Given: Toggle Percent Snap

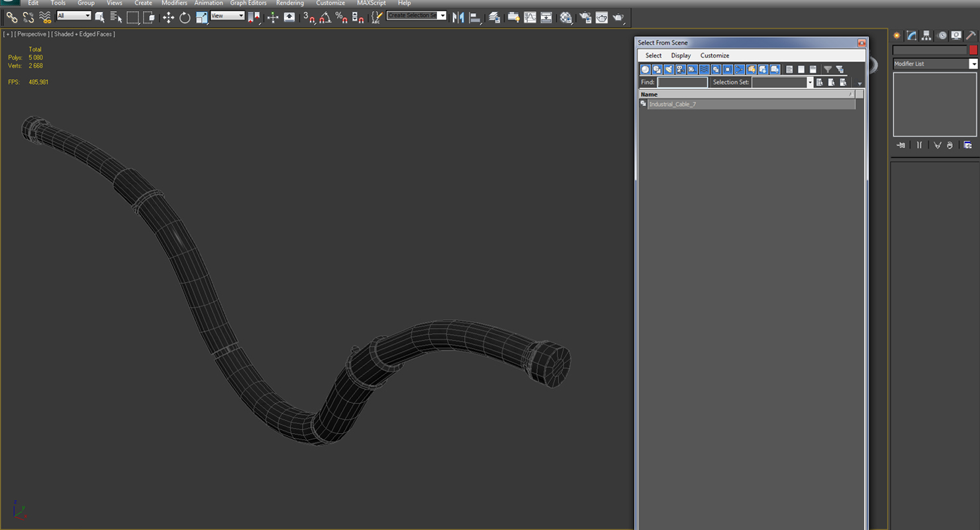Looking at the screenshot, I should tap(342, 17).
